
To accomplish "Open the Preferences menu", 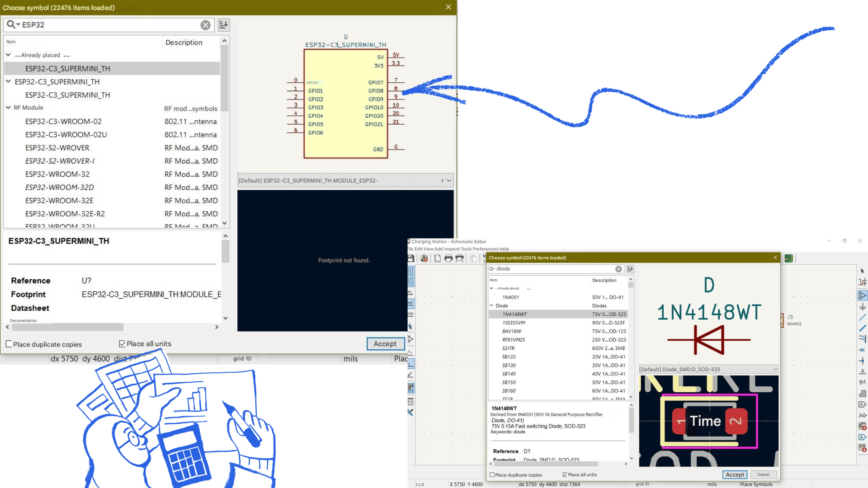I will [485, 249].
